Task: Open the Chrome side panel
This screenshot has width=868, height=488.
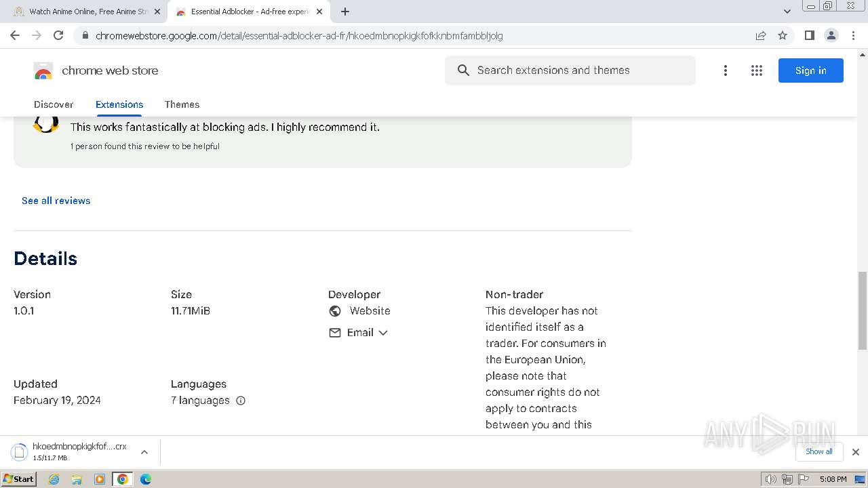Action: [x=809, y=36]
